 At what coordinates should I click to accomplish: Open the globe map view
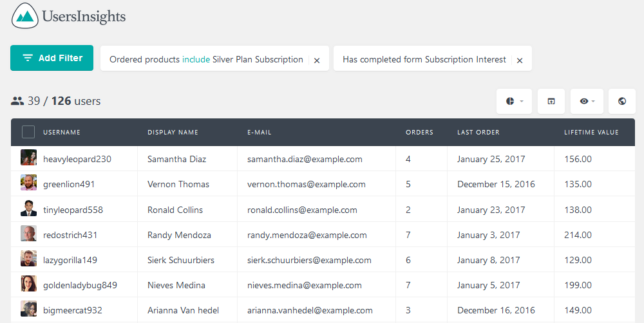(x=622, y=101)
